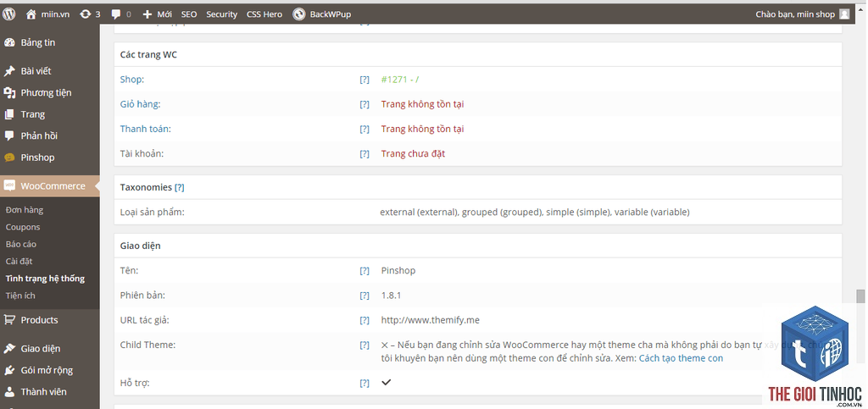This screenshot has height=409, width=868.
Task: Click the help [?] beside Taxonomies heading
Action: tap(180, 187)
